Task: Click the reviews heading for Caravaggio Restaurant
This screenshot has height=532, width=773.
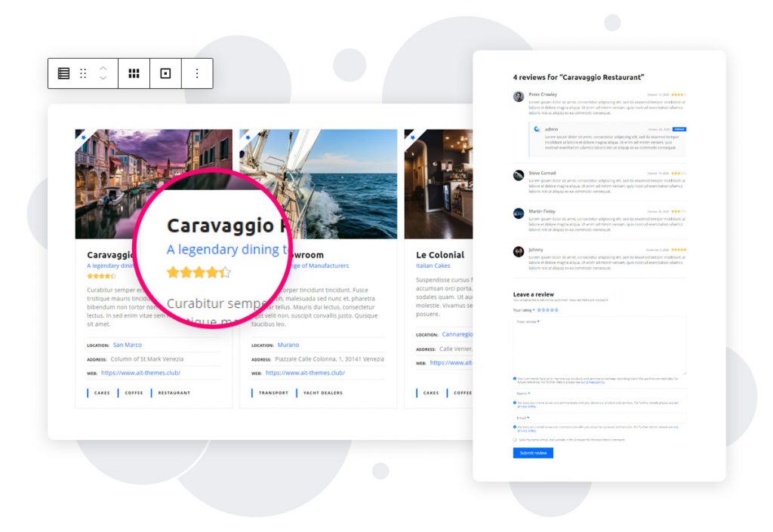Action: pos(578,77)
